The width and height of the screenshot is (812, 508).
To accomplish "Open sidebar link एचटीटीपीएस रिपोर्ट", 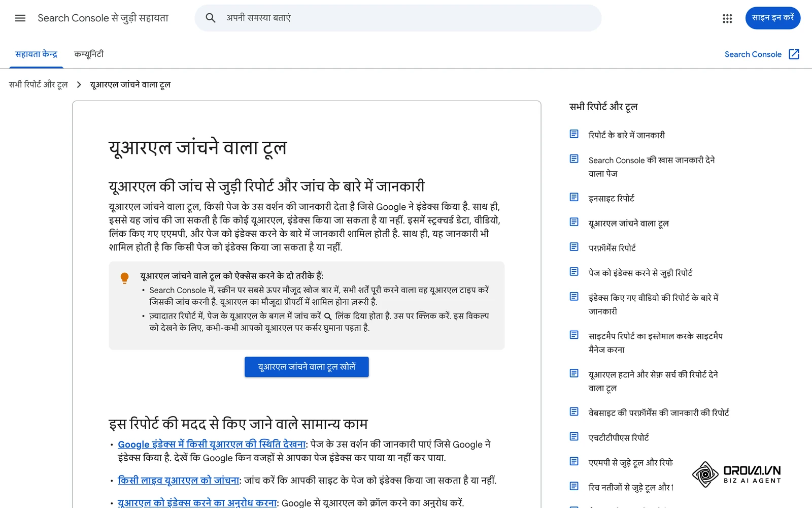I will tap(619, 437).
